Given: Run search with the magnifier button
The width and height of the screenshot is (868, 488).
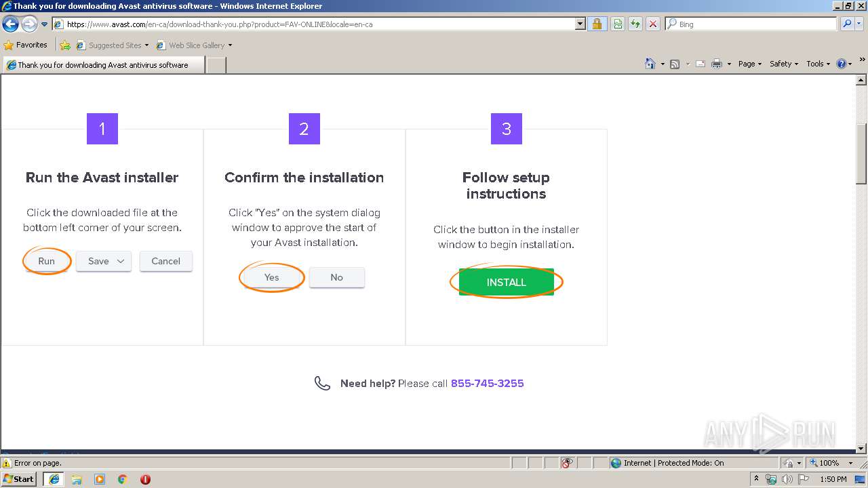Looking at the screenshot, I should pos(847,24).
